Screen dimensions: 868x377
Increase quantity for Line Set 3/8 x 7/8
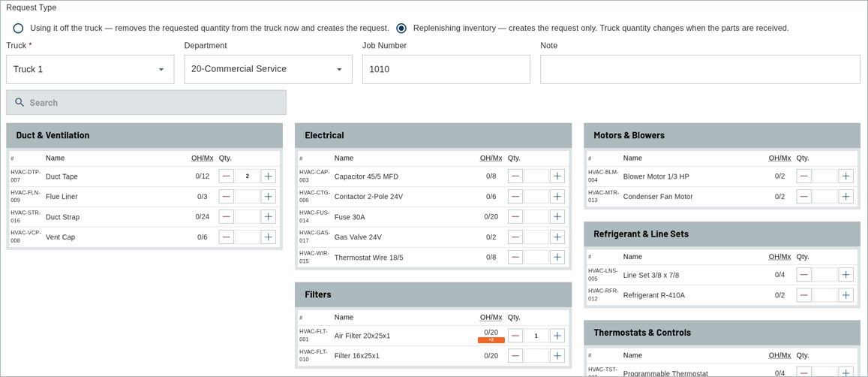pos(845,275)
